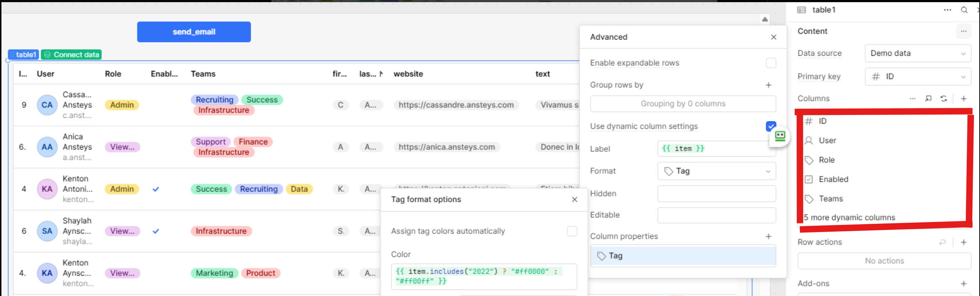Add a Group rows by column
The image size is (980, 296).
[769, 85]
